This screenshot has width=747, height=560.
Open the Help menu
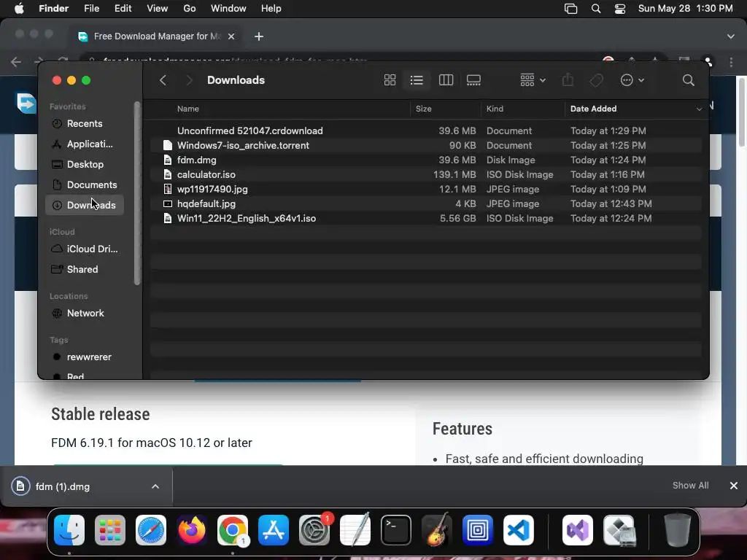[271, 9]
